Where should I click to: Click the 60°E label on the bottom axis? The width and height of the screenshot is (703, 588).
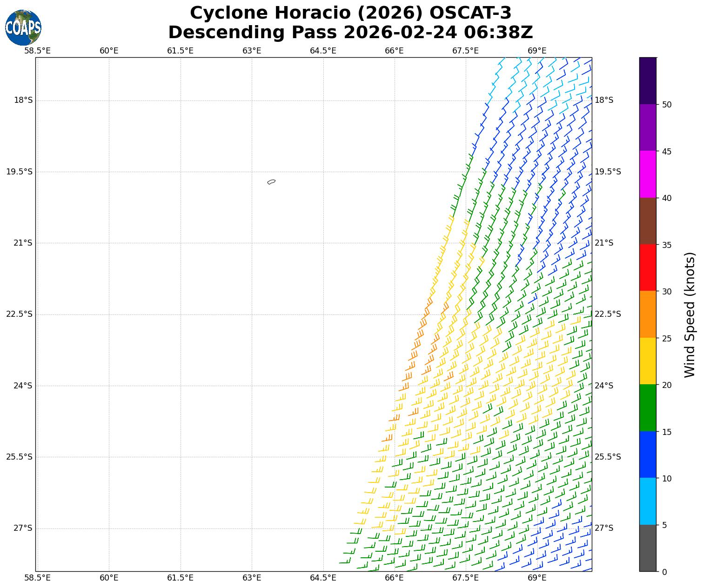(109, 578)
